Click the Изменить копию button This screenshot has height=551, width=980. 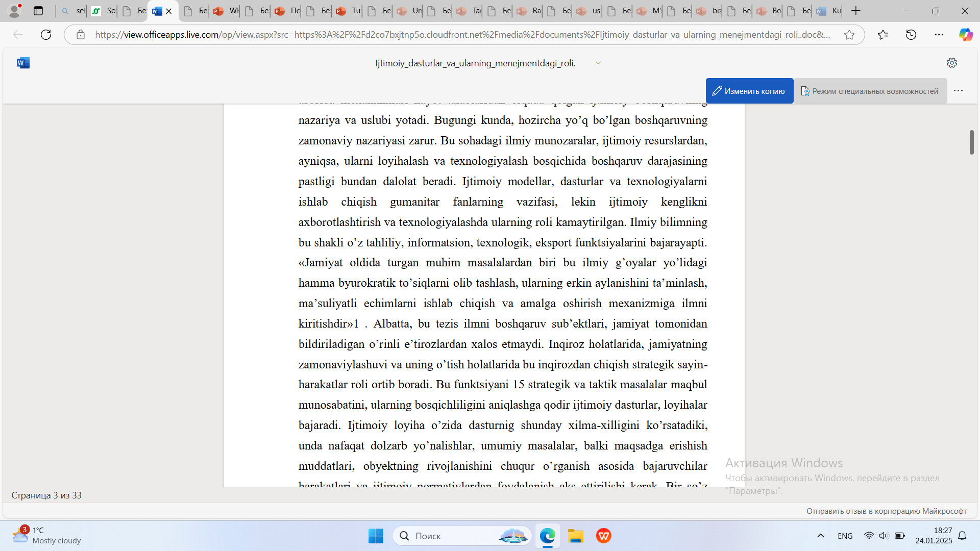click(x=749, y=91)
